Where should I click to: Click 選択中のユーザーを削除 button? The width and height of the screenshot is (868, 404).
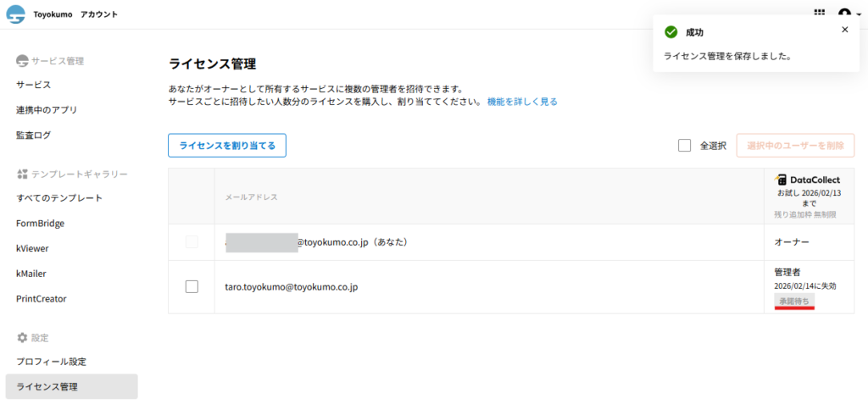(795, 145)
